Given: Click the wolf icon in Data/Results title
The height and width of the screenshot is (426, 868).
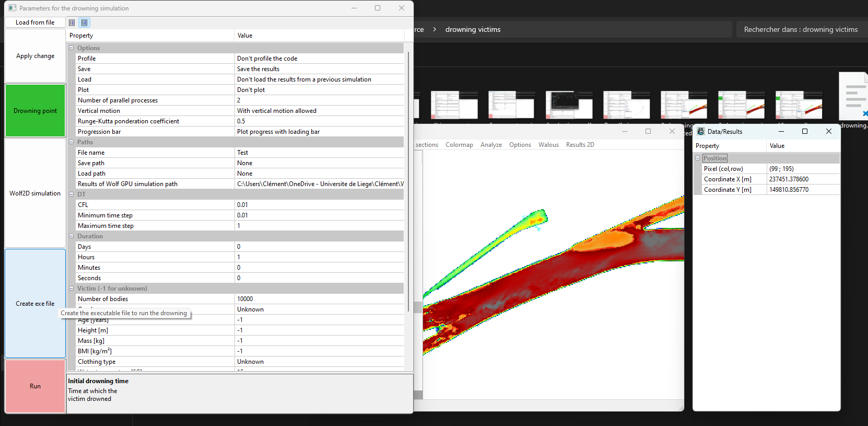Looking at the screenshot, I should (701, 131).
